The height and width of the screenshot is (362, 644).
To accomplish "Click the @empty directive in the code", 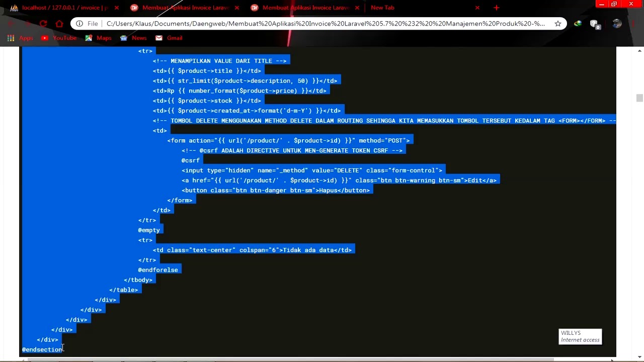I will click(149, 230).
